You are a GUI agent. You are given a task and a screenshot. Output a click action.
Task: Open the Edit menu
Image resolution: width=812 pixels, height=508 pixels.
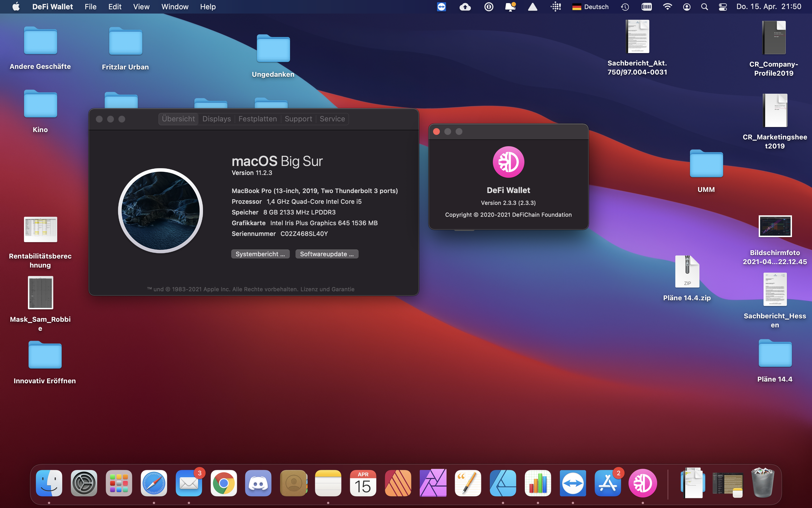click(115, 7)
